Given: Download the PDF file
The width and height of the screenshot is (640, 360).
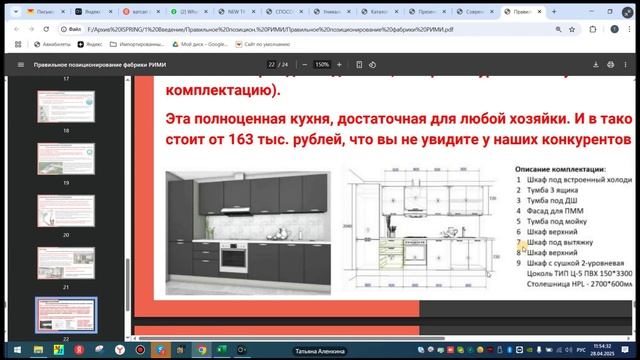Looking at the screenshot, I should click(596, 64).
